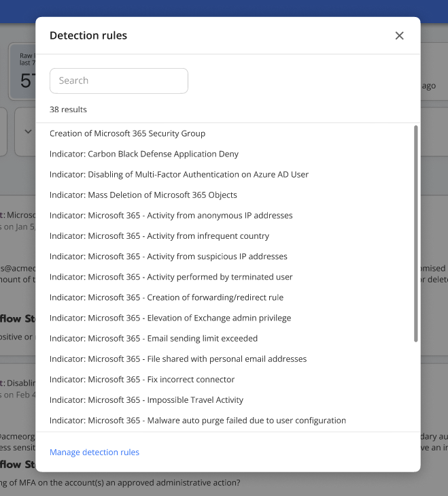The height and width of the screenshot is (496, 448).
Task: Select Activity performed by terminated user rule
Action: point(171,277)
